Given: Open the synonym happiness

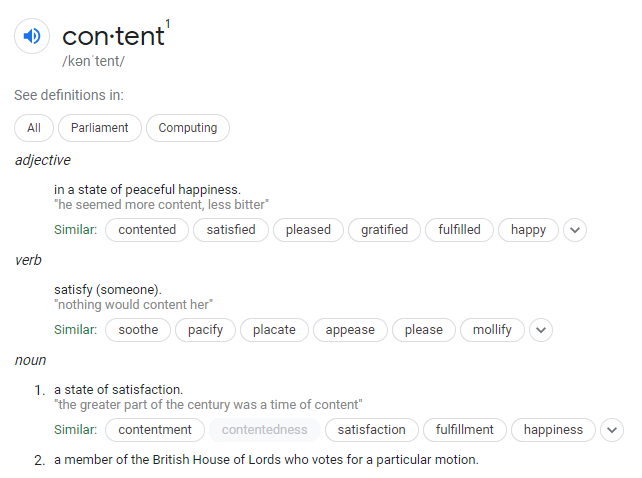Looking at the screenshot, I should tap(553, 430).
